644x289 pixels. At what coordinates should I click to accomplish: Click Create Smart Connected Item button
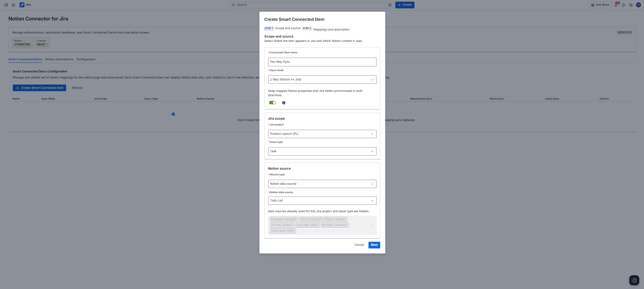(x=39, y=88)
